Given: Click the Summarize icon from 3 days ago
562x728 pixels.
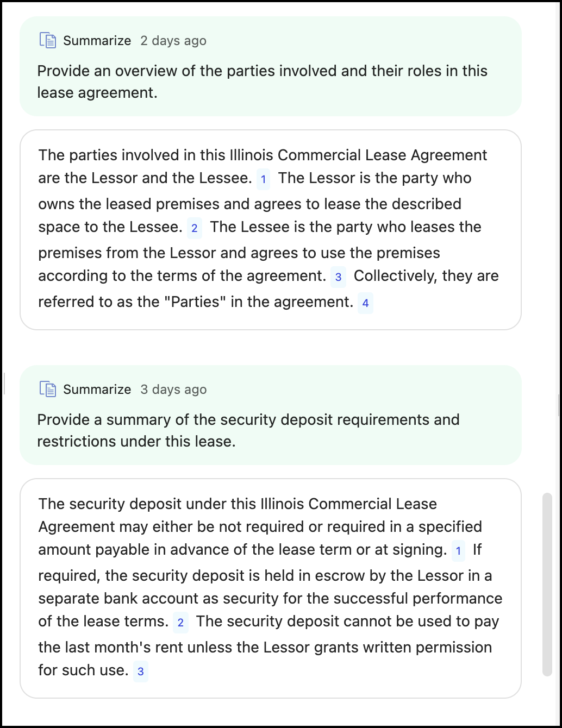Looking at the screenshot, I should (x=48, y=390).
